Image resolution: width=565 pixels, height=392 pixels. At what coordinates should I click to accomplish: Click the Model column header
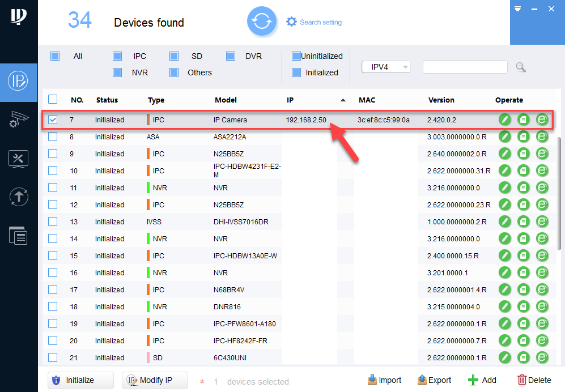click(x=226, y=100)
